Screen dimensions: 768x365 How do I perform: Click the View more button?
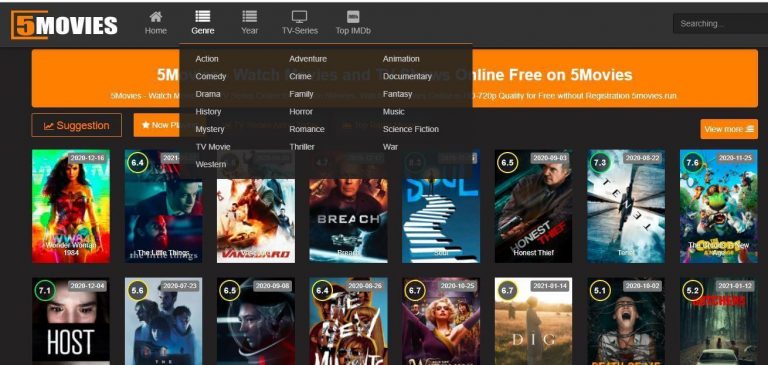click(729, 129)
